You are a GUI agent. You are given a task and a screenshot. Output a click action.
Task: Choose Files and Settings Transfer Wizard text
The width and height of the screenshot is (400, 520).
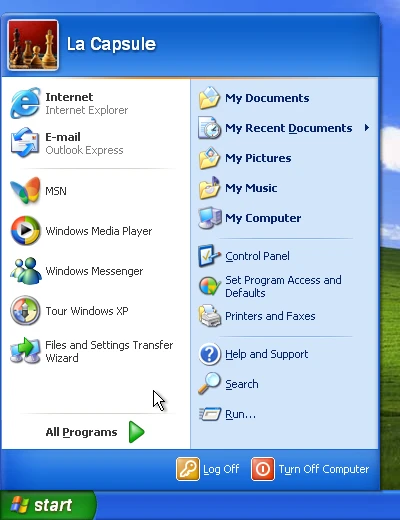point(109,351)
